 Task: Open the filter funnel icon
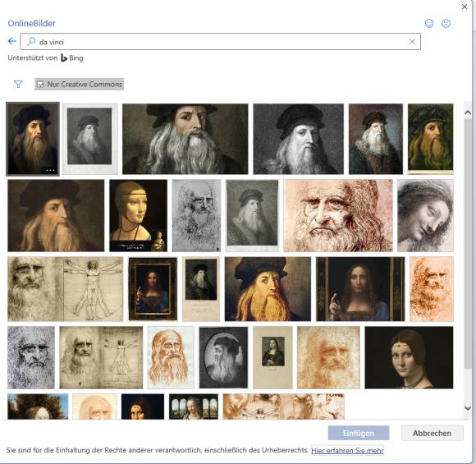(18, 84)
